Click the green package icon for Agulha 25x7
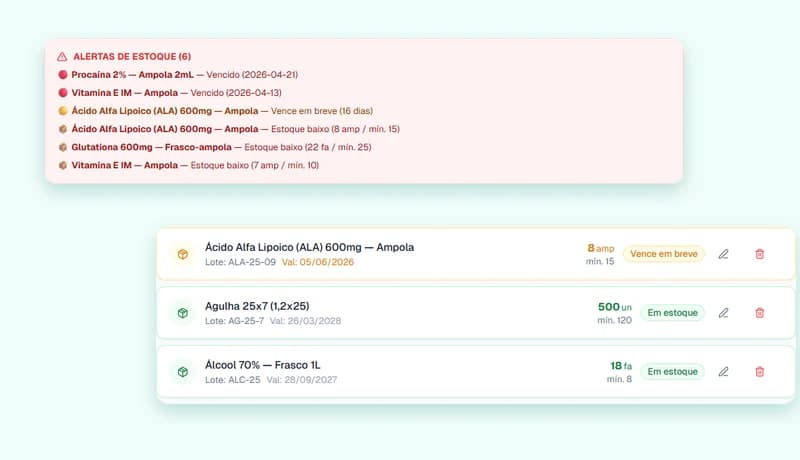The height and width of the screenshot is (460, 800). pos(183,313)
